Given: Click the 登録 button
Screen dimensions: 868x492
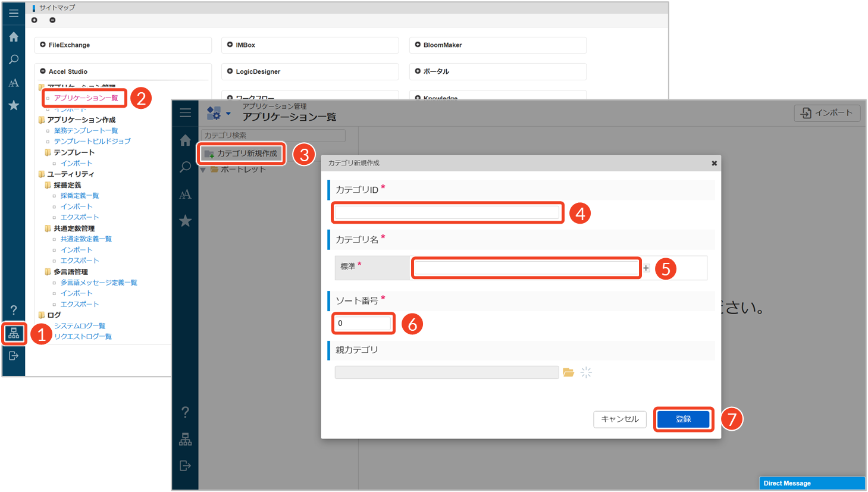Looking at the screenshot, I should tap(683, 419).
